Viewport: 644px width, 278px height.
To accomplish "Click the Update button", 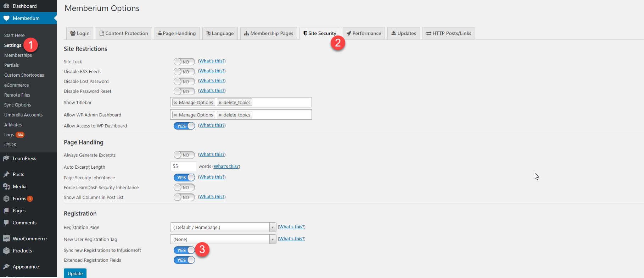I will point(75,273).
